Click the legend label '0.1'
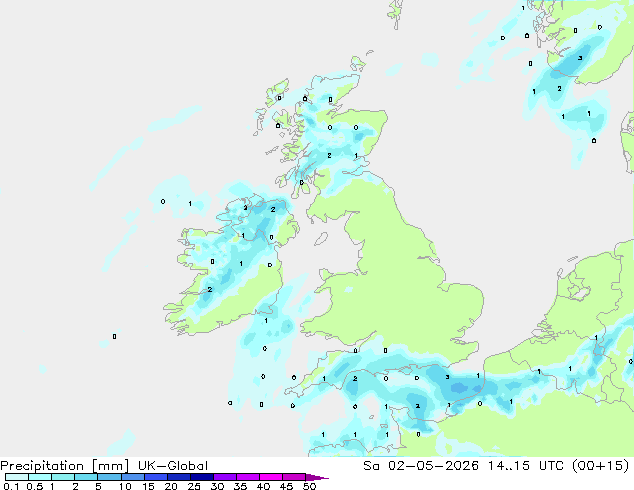This screenshot has width=634, height=490. tap(11, 486)
